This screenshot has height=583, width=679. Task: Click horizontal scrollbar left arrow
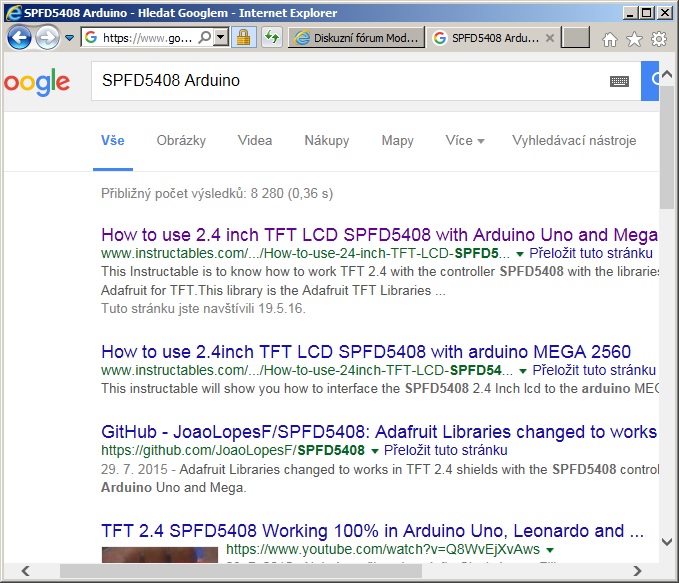(x=26, y=571)
